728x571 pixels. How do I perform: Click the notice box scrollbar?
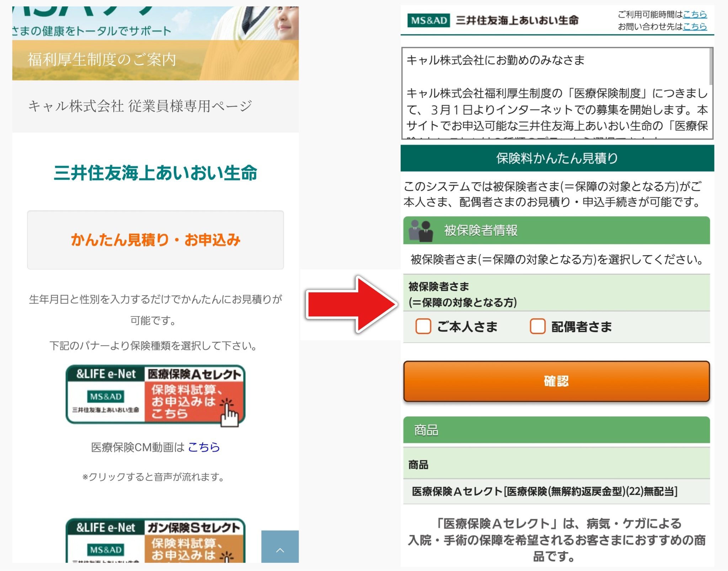coord(711,67)
